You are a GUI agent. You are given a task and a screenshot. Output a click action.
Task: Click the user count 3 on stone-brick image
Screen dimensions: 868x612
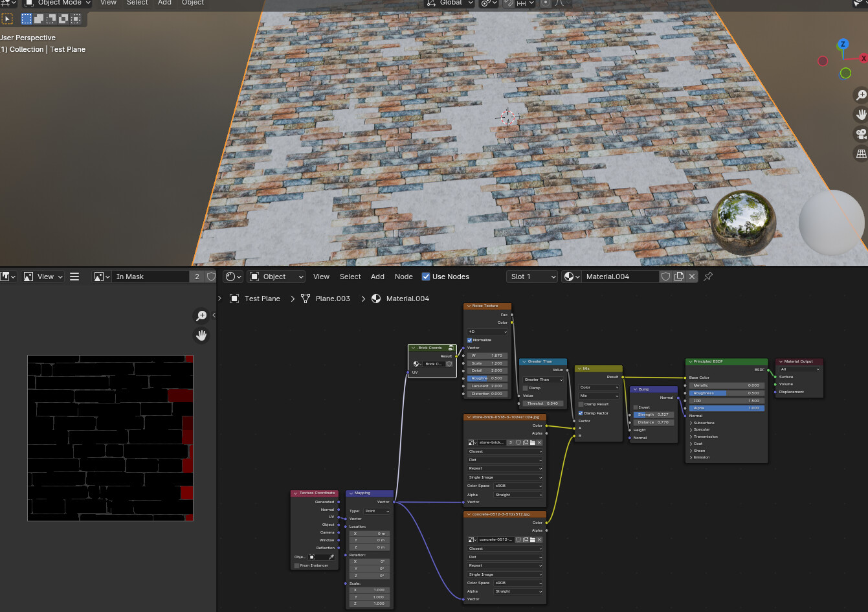[511, 442]
